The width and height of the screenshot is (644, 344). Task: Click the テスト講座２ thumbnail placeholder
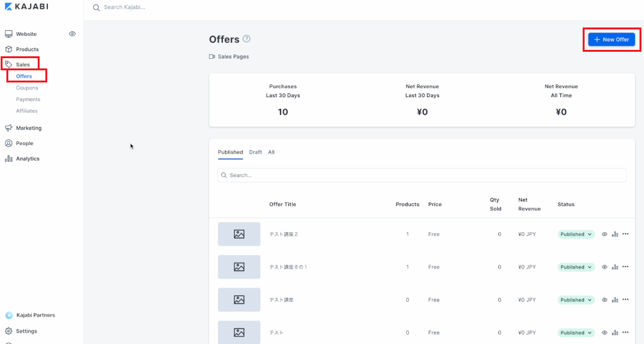[239, 234]
